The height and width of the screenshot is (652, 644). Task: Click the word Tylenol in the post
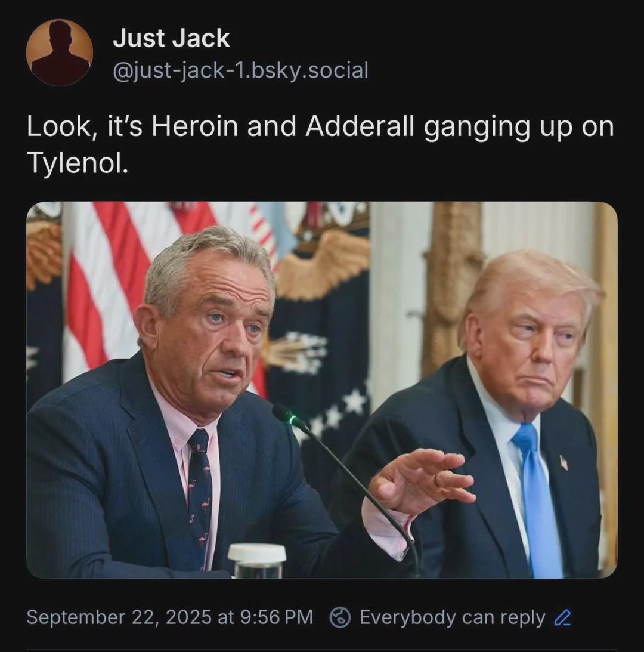(78, 163)
